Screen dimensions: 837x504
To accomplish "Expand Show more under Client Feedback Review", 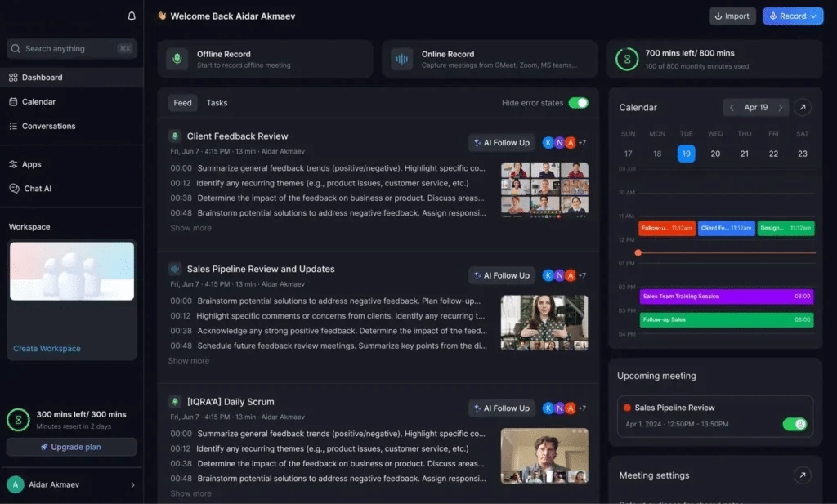I will pos(190,228).
